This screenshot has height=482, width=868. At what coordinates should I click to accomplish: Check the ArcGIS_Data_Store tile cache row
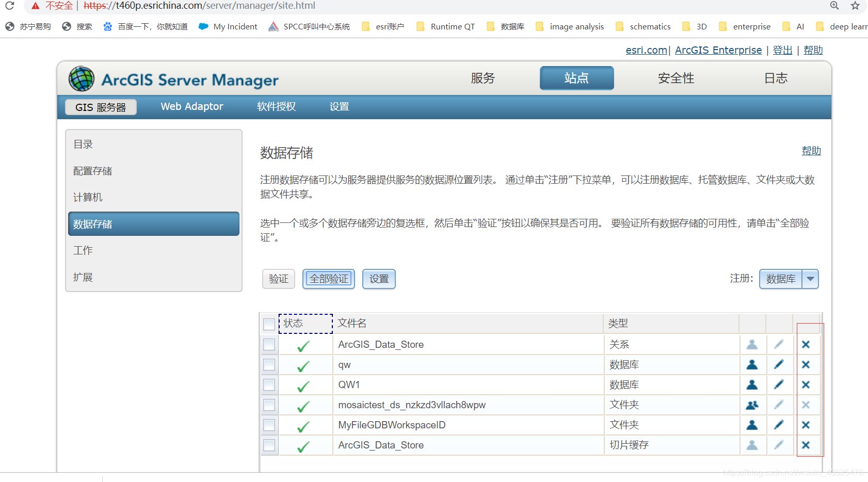[268, 445]
